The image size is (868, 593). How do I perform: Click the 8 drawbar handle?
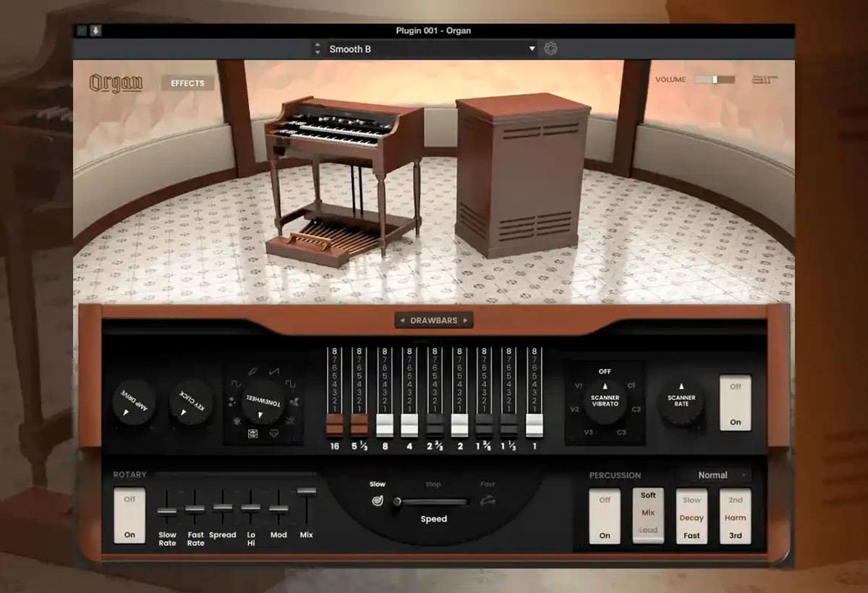click(x=385, y=425)
